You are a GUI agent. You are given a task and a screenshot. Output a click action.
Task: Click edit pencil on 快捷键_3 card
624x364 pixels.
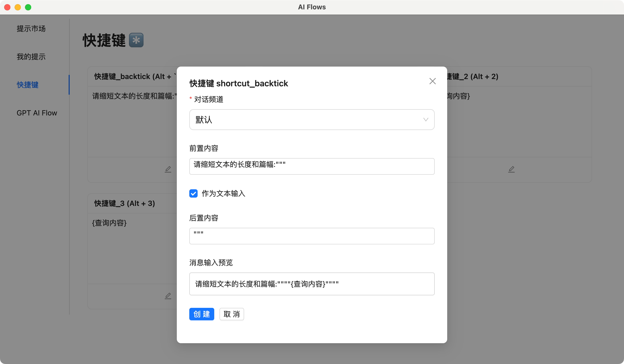(x=168, y=296)
